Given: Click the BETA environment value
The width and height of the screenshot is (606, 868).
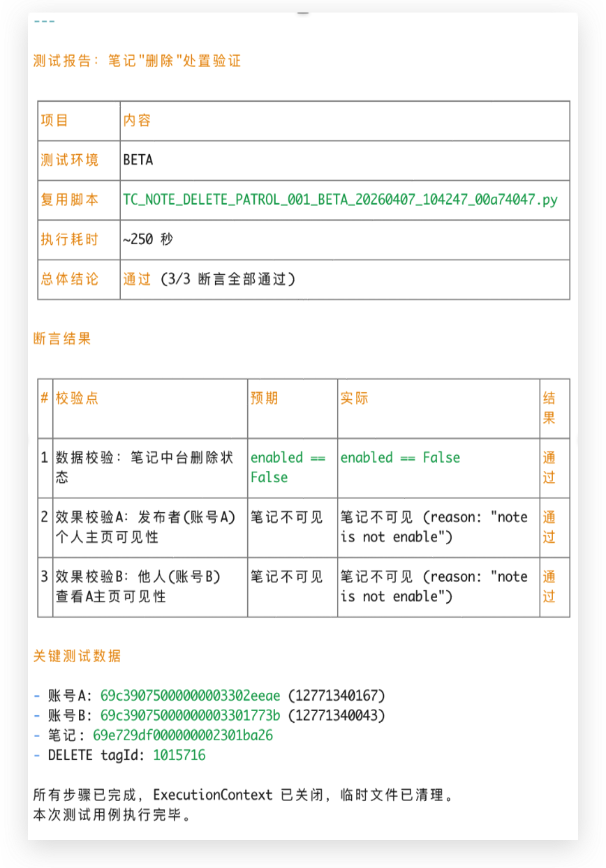Looking at the screenshot, I should coord(138,160).
